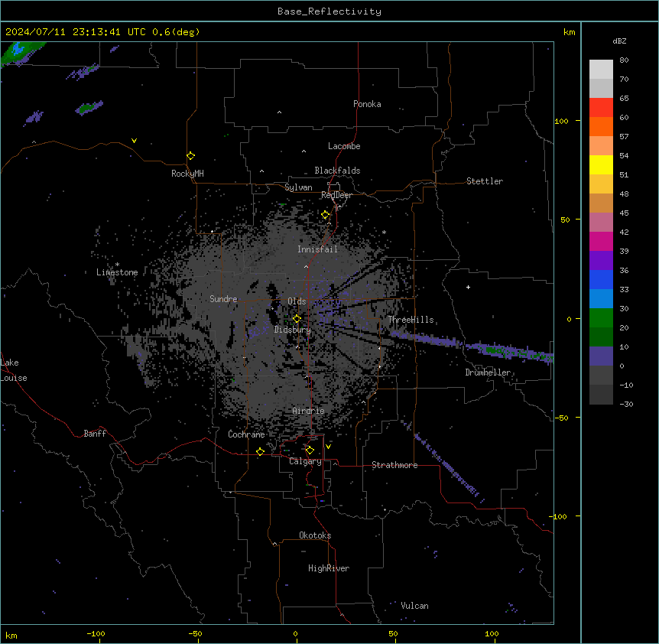
Task: Click the RockyMH label
Action: pos(187,174)
